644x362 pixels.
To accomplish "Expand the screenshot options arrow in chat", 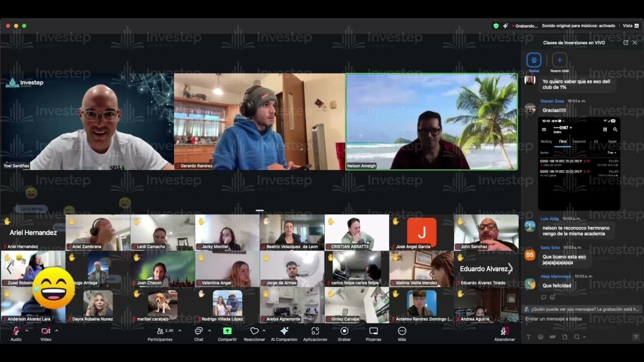I will pyautogui.click(x=584, y=337).
